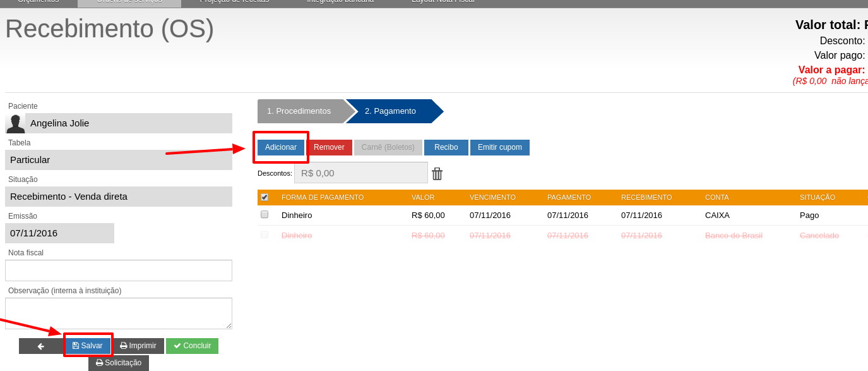
Task: Click the FORMA DE PAGAMENTO column header
Action: tap(323, 197)
